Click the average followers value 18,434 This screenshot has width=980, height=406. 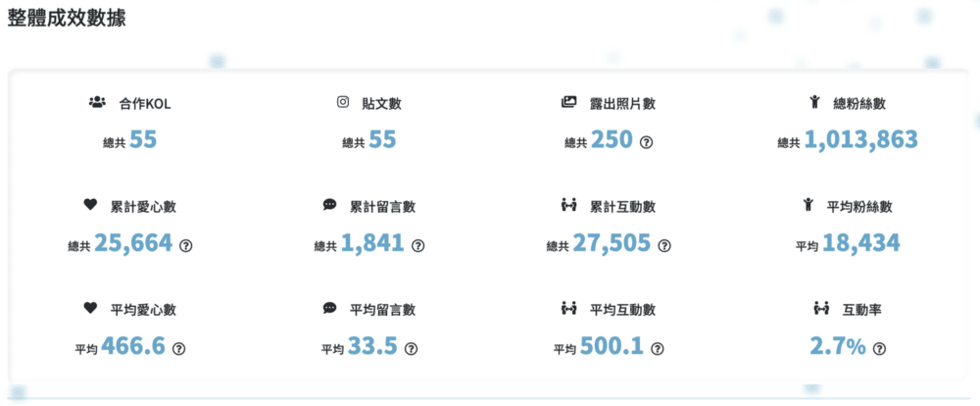pyautogui.click(x=861, y=243)
